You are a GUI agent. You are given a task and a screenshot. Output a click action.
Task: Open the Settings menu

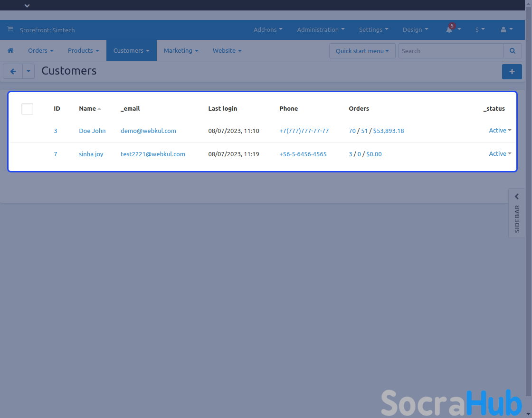pyautogui.click(x=373, y=30)
